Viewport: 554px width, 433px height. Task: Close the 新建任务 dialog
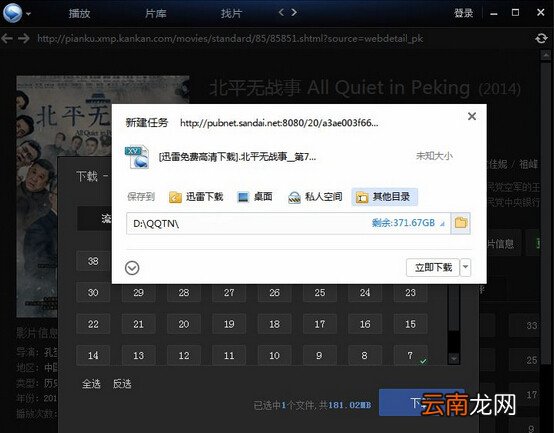(472, 116)
